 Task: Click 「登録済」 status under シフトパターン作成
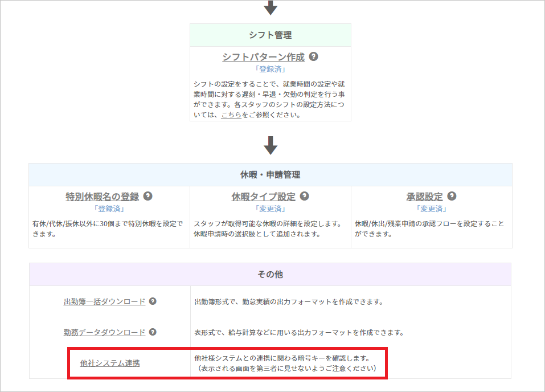[x=271, y=69]
